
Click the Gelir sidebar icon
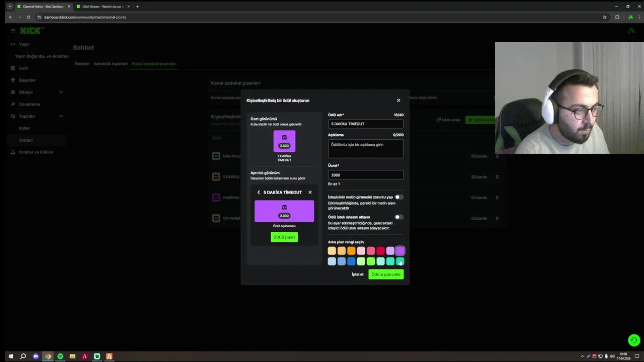(x=13, y=68)
